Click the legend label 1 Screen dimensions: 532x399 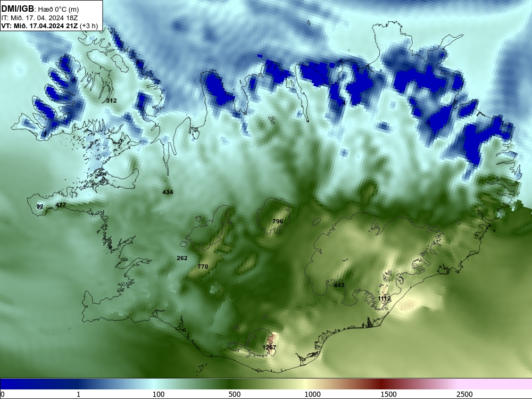point(78,394)
